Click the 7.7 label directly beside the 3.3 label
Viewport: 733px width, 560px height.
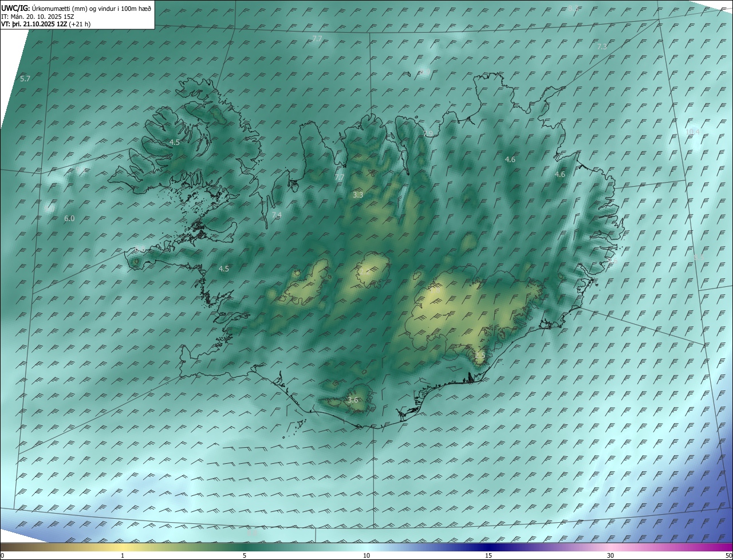click(x=340, y=178)
